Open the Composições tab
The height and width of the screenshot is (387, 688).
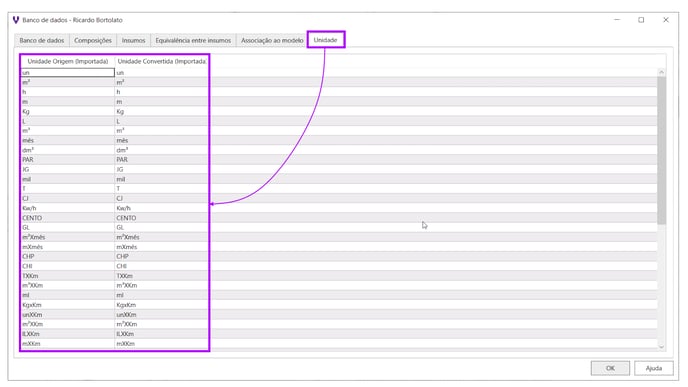click(x=93, y=40)
